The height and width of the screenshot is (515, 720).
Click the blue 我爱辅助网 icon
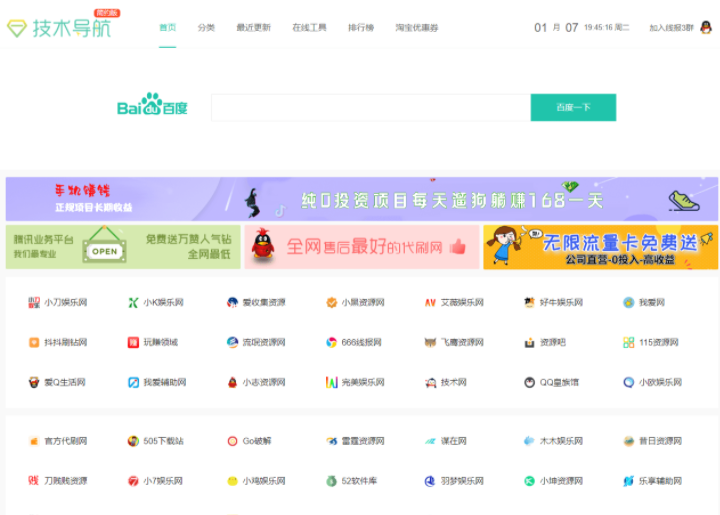[133, 382]
